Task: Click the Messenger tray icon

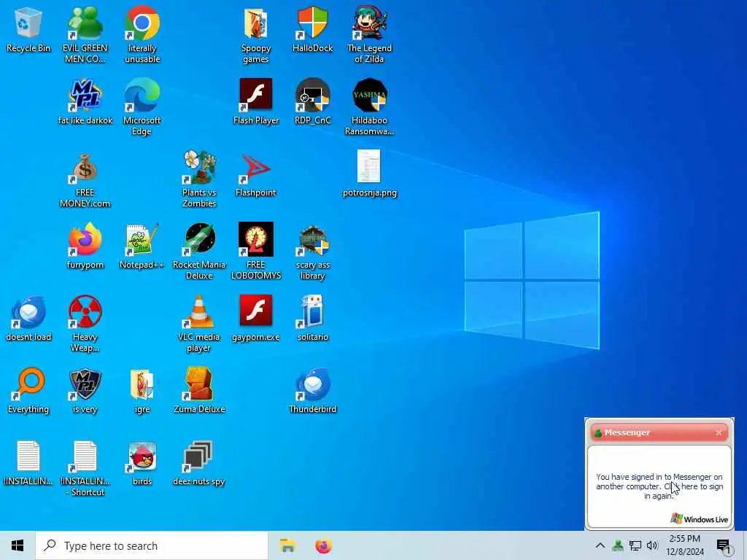Action: 618,545
